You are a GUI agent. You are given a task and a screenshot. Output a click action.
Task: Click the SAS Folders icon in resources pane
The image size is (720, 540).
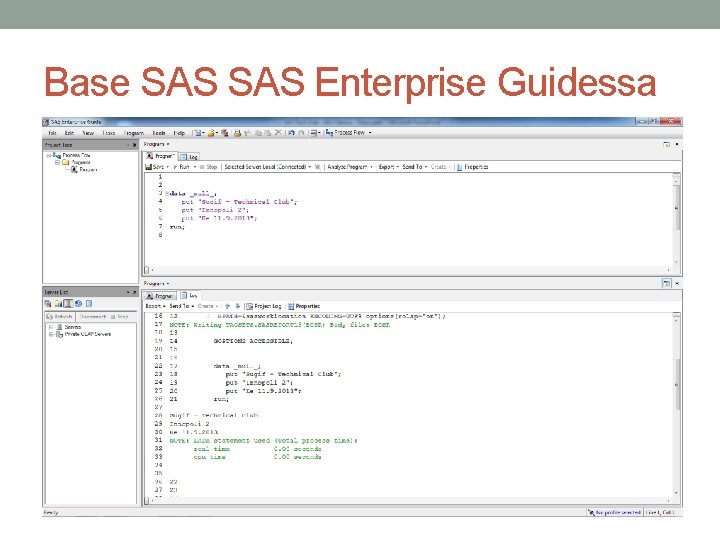coord(58,304)
